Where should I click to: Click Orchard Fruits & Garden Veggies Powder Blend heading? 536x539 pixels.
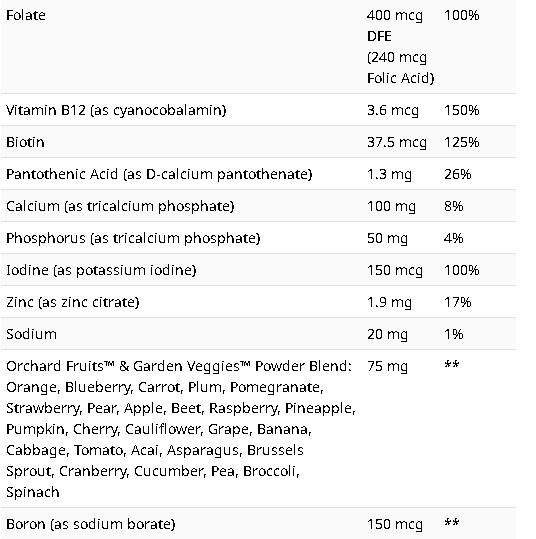tap(179, 366)
